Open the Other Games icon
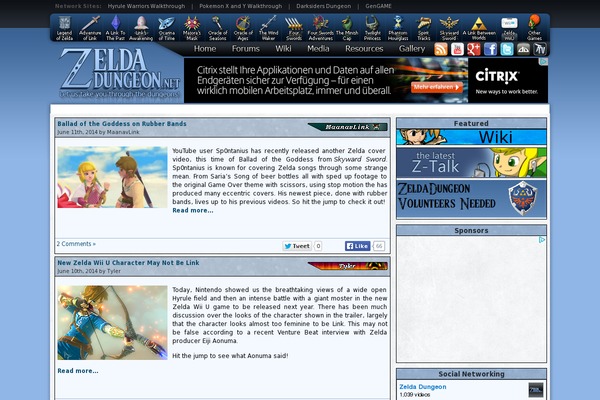Screen dimensions: 600x400 coord(534,28)
